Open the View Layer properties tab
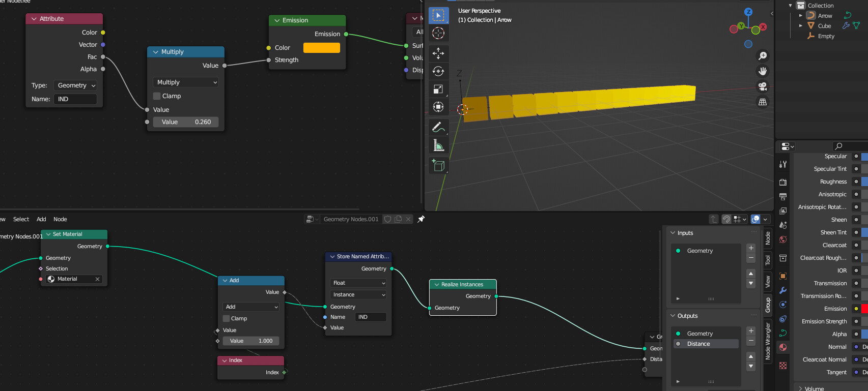This screenshot has width=868, height=391. (783, 210)
